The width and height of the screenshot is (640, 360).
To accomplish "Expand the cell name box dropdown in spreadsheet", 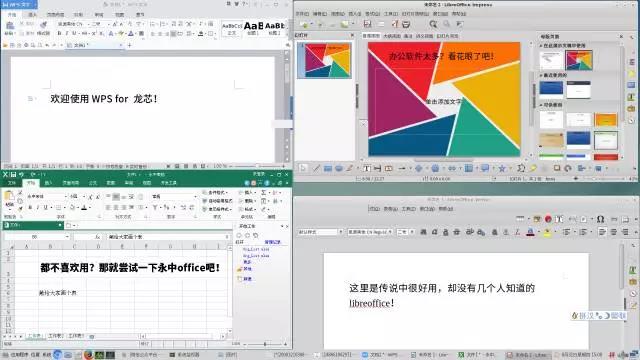I will pyautogui.click(x=67, y=237).
